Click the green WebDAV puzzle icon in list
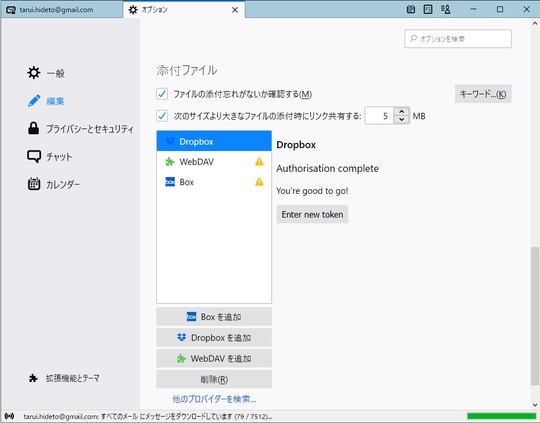 tap(170, 162)
